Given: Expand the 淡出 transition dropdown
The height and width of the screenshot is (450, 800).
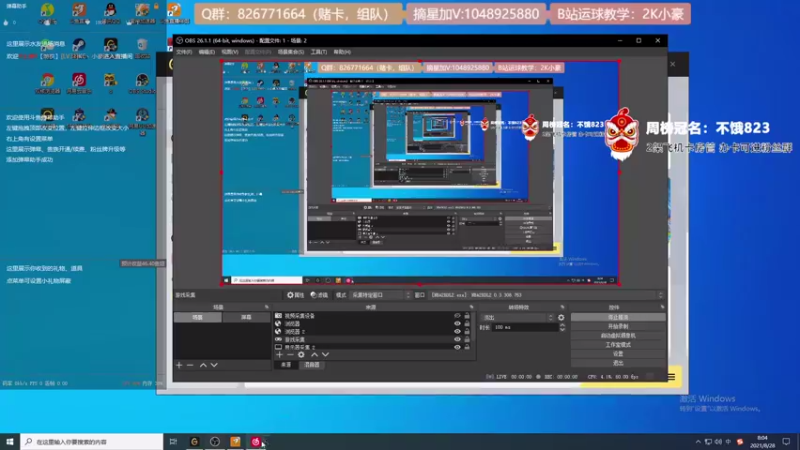Looking at the screenshot, I should [518, 317].
